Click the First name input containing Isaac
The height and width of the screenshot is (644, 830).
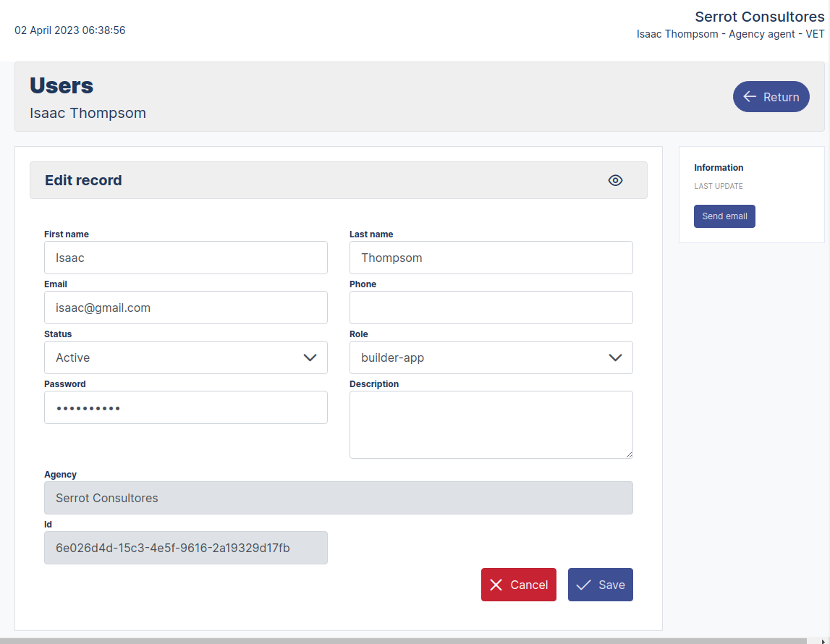(x=186, y=258)
